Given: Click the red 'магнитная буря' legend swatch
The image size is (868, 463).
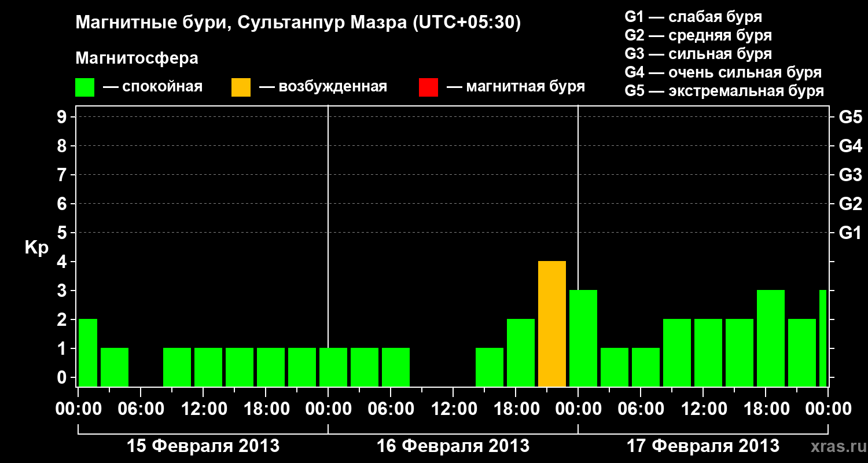Looking at the screenshot, I should click(428, 87).
